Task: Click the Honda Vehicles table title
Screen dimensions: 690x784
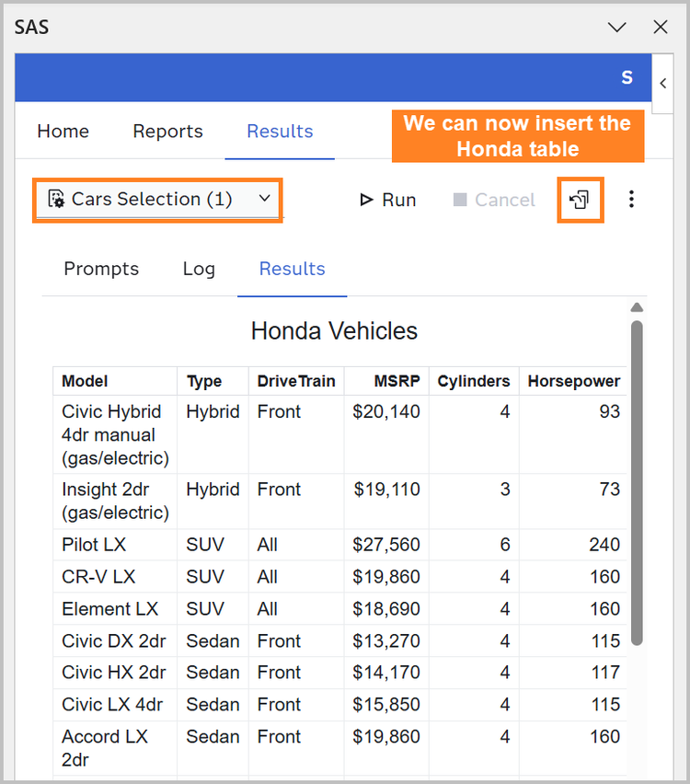Action: [334, 331]
